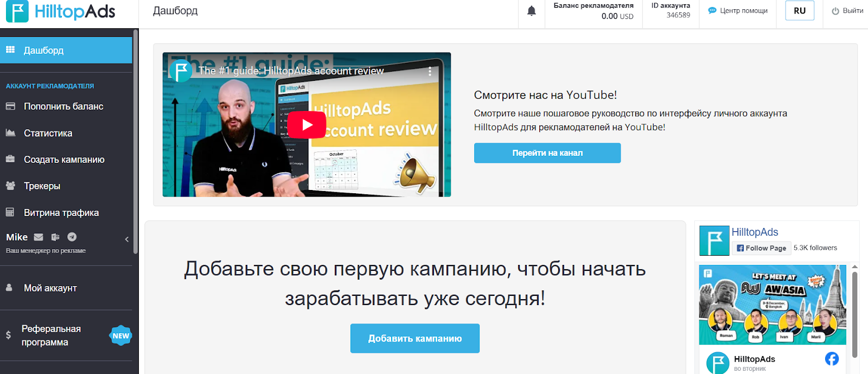The height and width of the screenshot is (374, 868).
Task: Click Выйти to log out
Action: [x=853, y=10]
